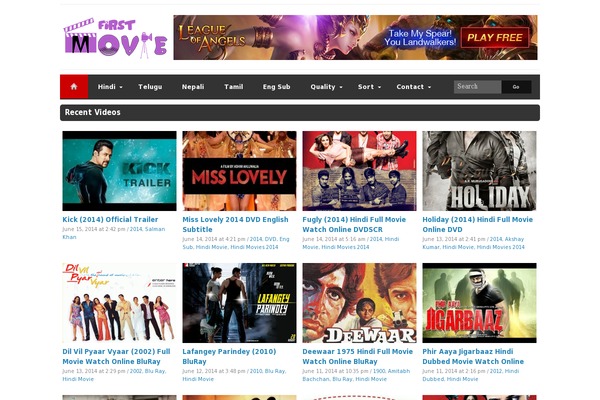Open 2010 tag under Lafangey Parindey

(x=256, y=371)
